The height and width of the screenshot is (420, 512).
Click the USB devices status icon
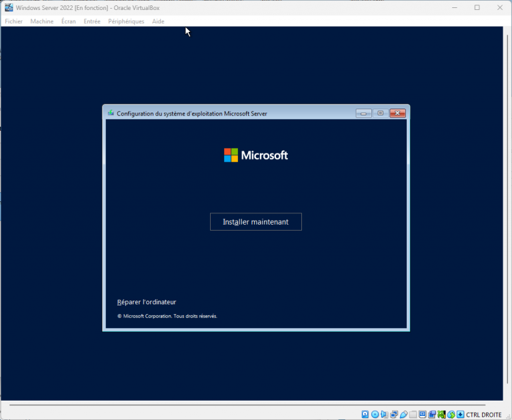pyautogui.click(x=403, y=414)
